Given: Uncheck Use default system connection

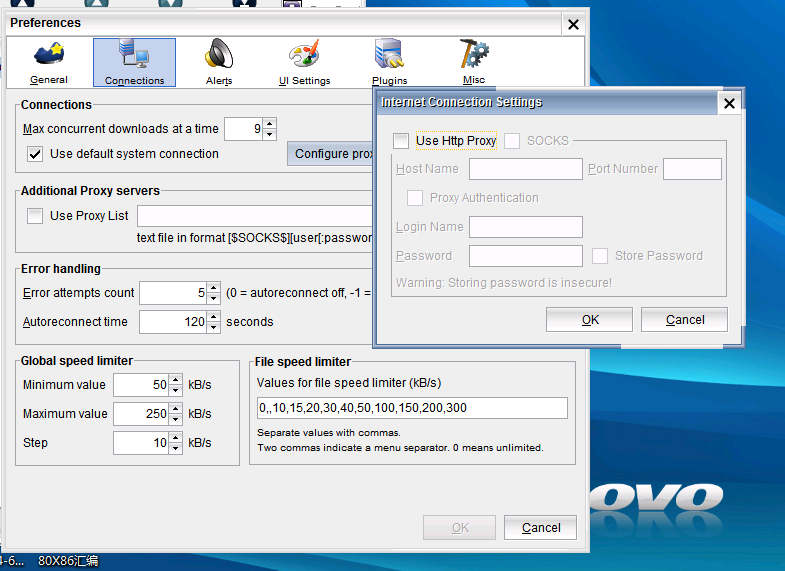Looking at the screenshot, I should pyautogui.click(x=35, y=154).
